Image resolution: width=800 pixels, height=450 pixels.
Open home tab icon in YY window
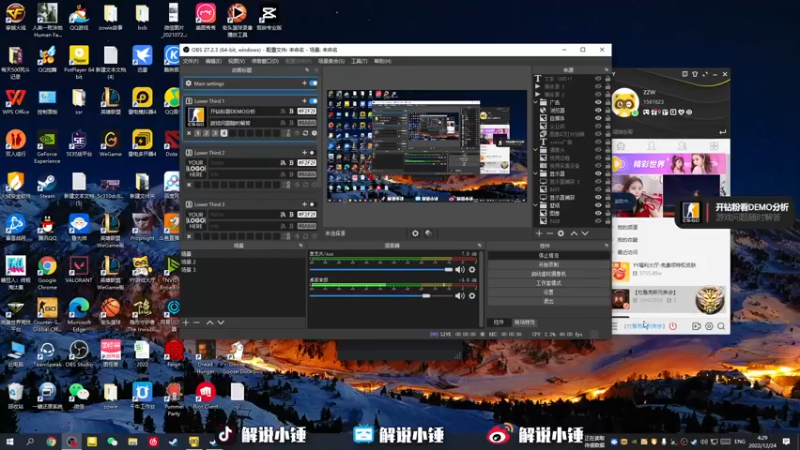[x=621, y=146]
